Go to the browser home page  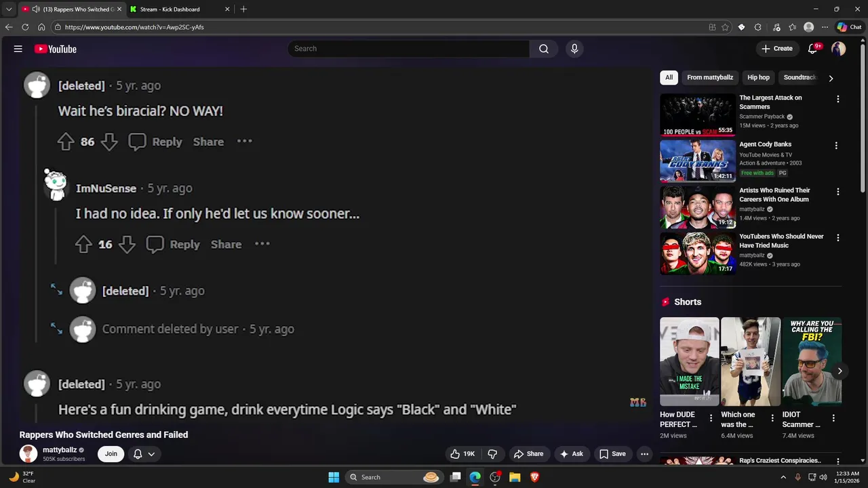[x=41, y=27]
